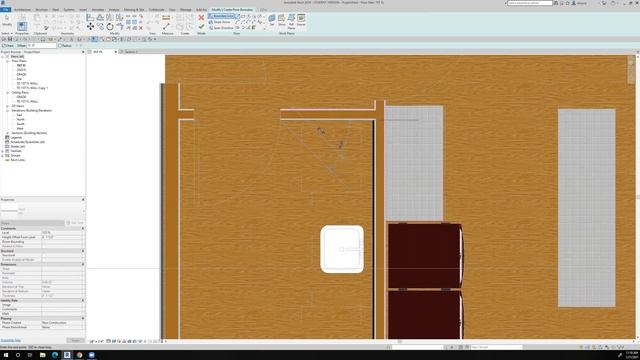This screenshot has height=360, width=640.
Task: Close the Properties palette
Action: [83, 200]
